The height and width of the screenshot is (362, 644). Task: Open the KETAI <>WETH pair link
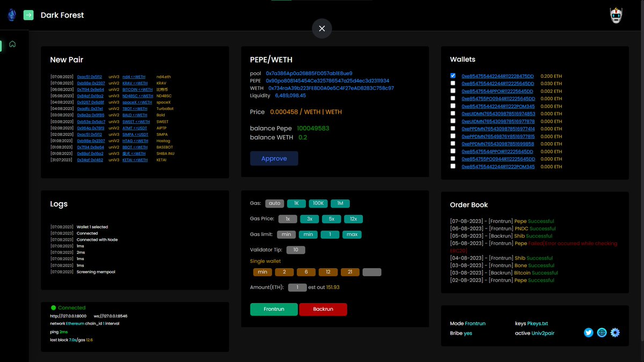point(135,160)
